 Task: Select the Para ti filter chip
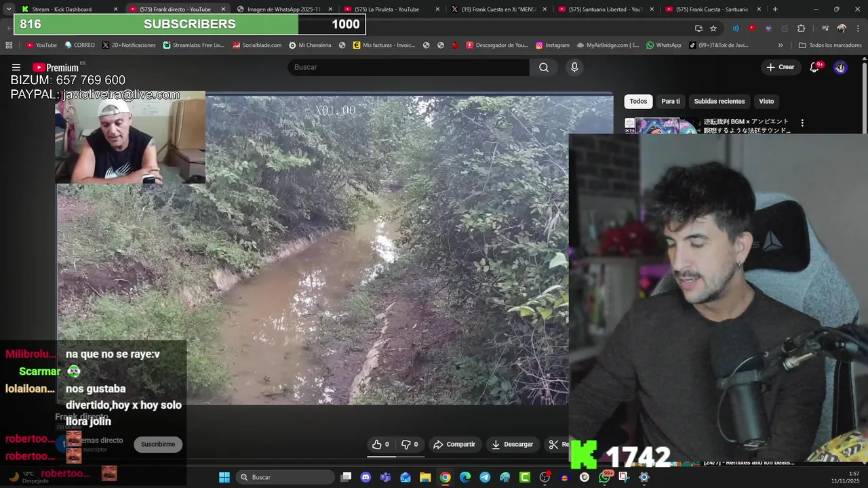(671, 102)
